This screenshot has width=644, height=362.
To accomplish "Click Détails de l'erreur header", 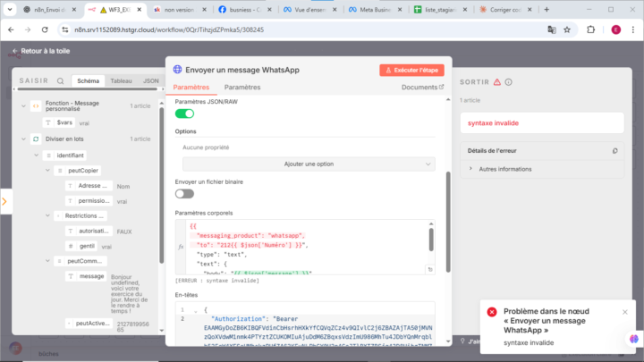I will [x=492, y=151].
